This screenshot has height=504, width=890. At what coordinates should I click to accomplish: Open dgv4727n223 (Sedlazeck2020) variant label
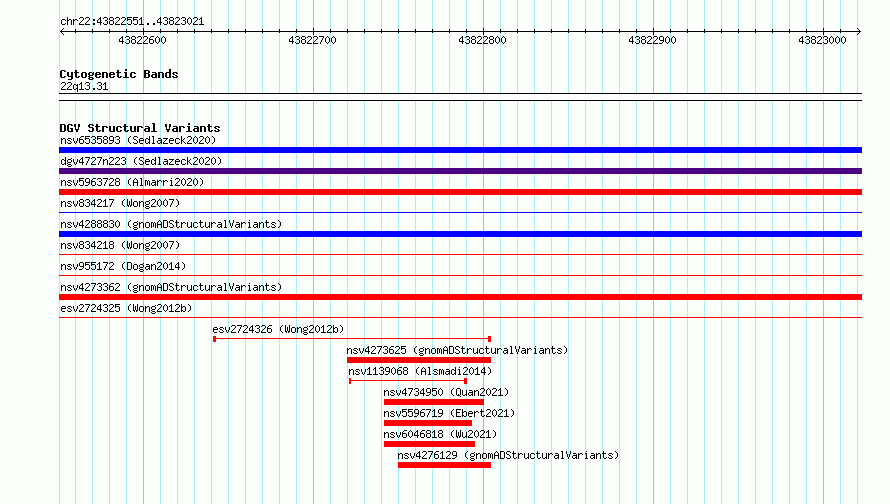click(141, 161)
